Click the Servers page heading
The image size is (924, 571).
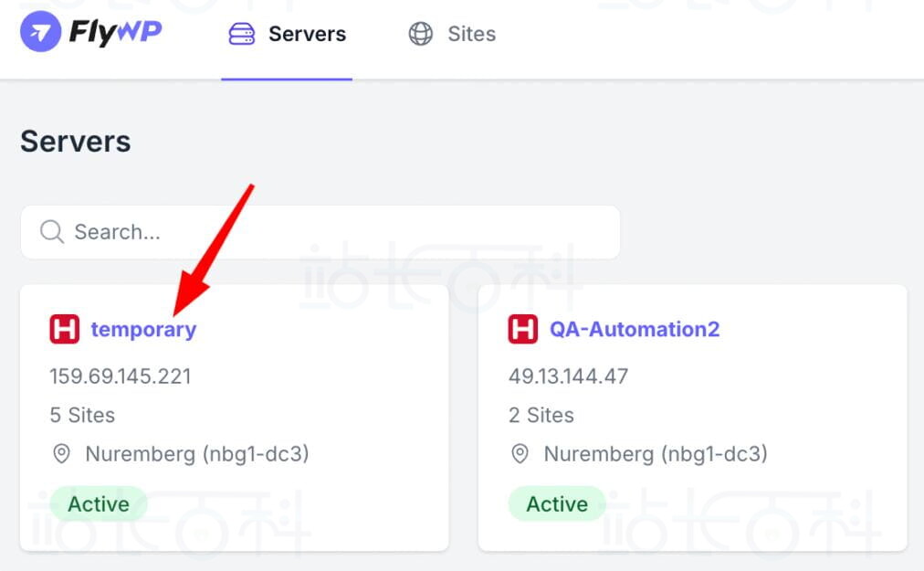point(76,142)
